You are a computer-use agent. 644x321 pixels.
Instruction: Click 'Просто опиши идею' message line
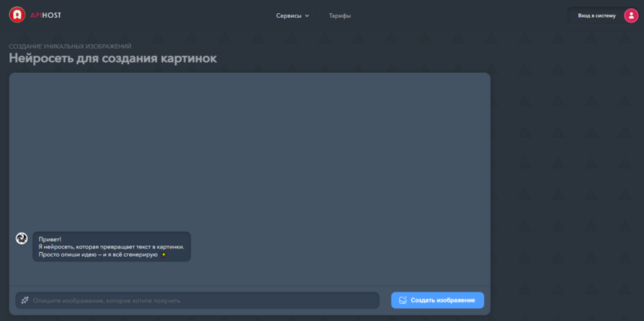pos(102,254)
